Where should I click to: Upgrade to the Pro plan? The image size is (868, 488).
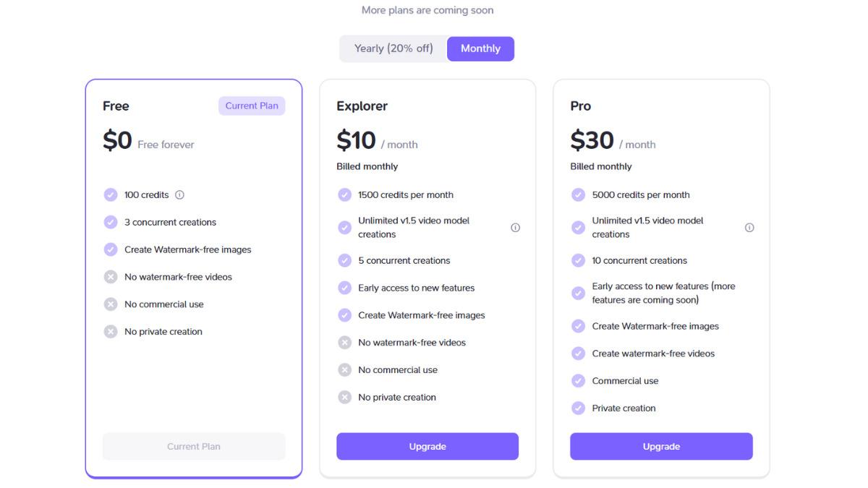click(x=661, y=446)
